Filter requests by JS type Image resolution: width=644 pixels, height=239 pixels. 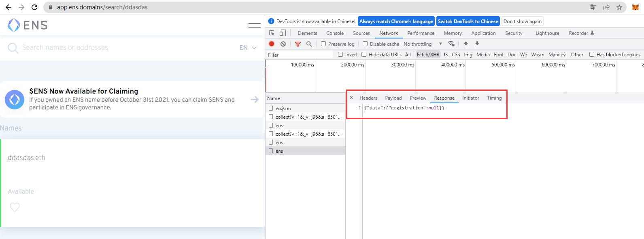tap(445, 54)
